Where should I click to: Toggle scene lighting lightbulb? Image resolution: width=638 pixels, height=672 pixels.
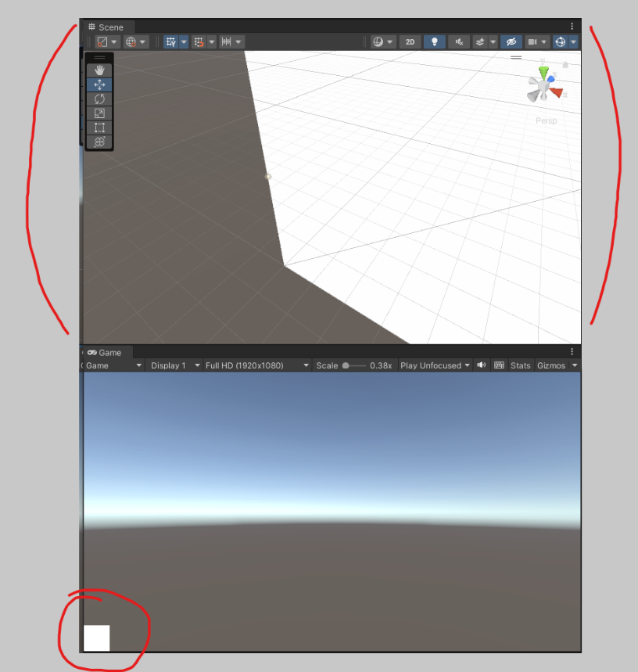point(434,41)
